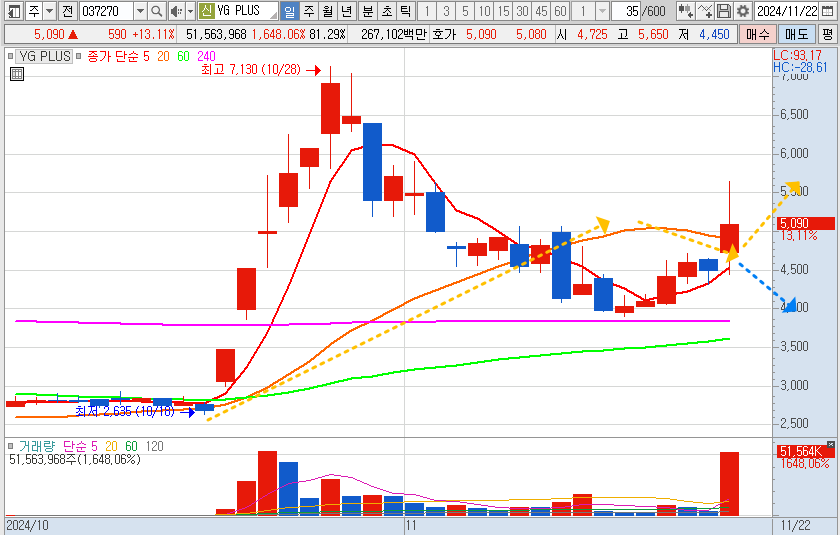Click the 호가 quote price 5,080
Image resolution: width=840 pixels, height=535 pixels.
pyautogui.click(x=531, y=35)
